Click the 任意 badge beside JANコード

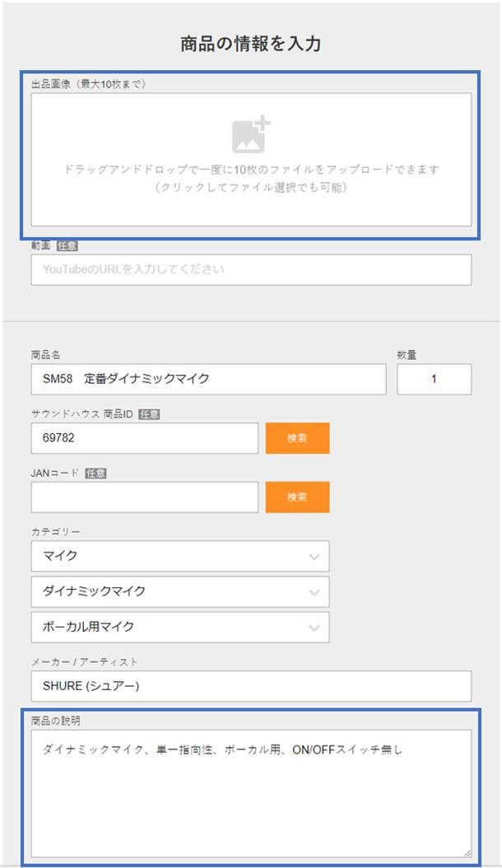pyautogui.click(x=95, y=474)
